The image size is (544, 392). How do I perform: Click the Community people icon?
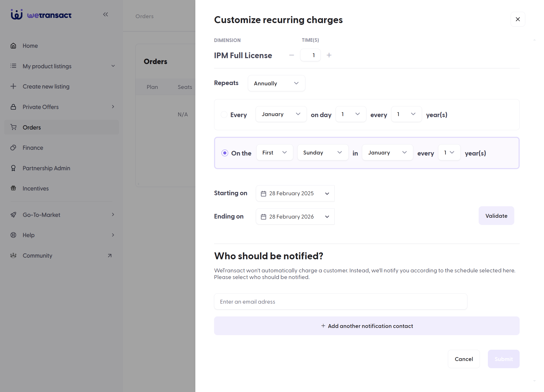[13, 255]
